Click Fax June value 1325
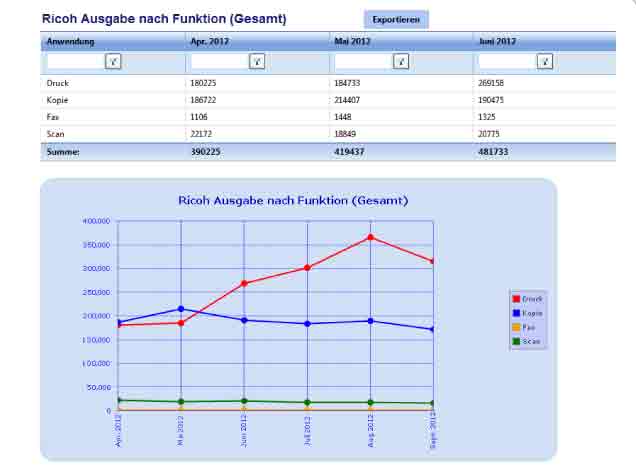 tap(487, 117)
